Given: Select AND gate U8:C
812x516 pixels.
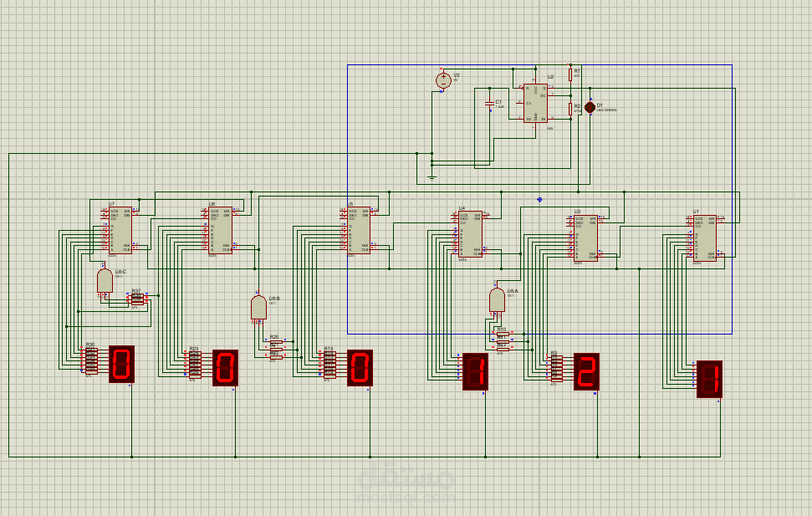Looking at the screenshot, I should tap(105, 281).
